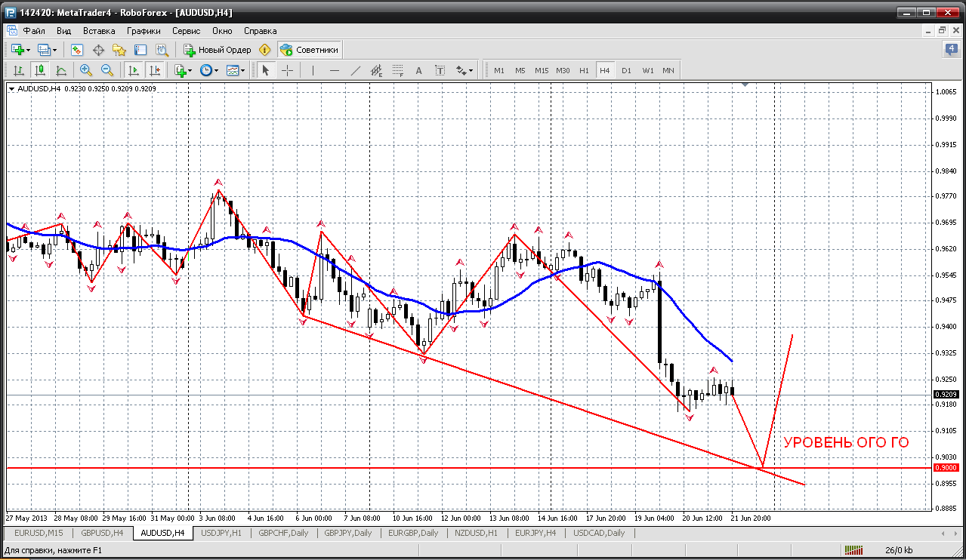This screenshot has height=560, width=966.
Task: Switch to the USDJPY,H1 chart tab
Action: 221,533
